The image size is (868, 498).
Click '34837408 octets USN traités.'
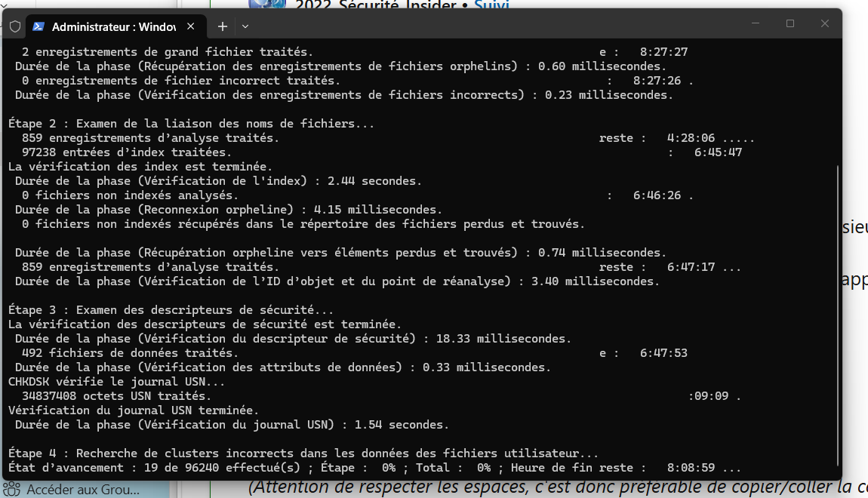pyautogui.click(x=116, y=396)
